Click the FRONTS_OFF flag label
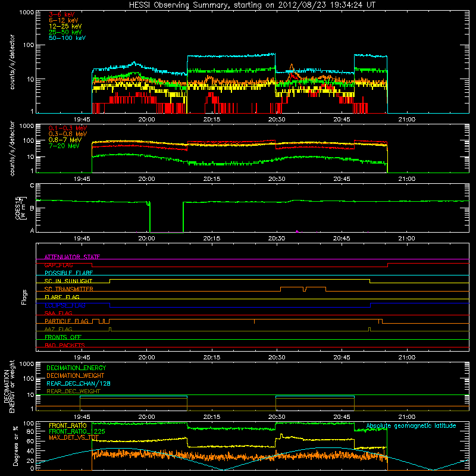The width and height of the screenshot is (476, 476). [x=63, y=337]
